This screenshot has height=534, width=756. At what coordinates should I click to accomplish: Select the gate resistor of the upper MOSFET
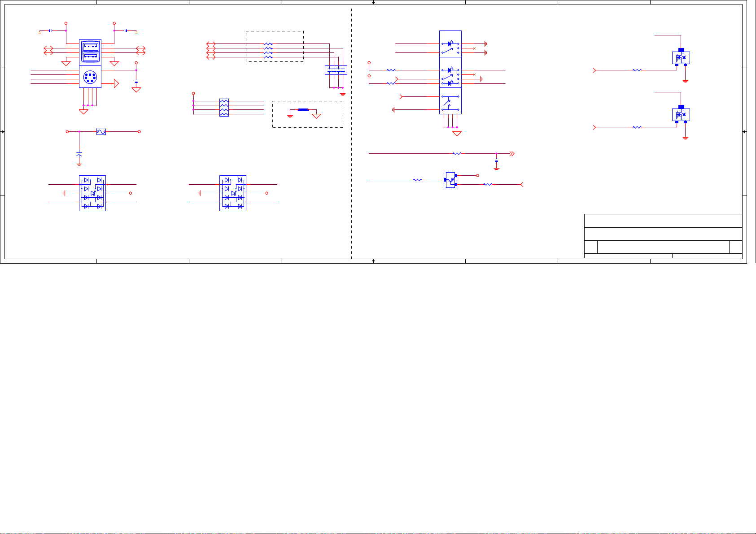pyautogui.click(x=637, y=70)
